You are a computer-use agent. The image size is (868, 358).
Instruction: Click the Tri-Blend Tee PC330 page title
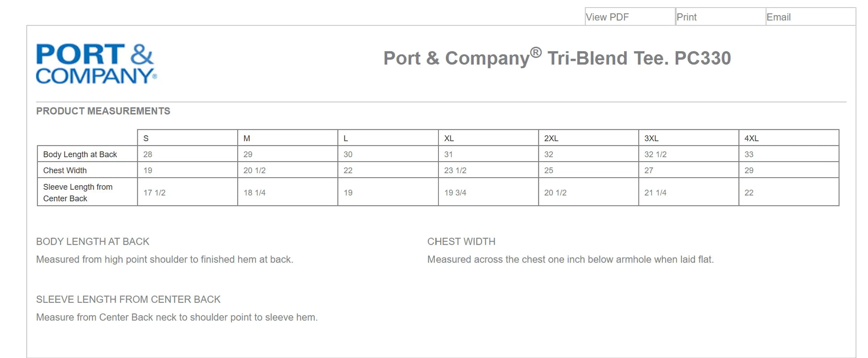(557, 58)
